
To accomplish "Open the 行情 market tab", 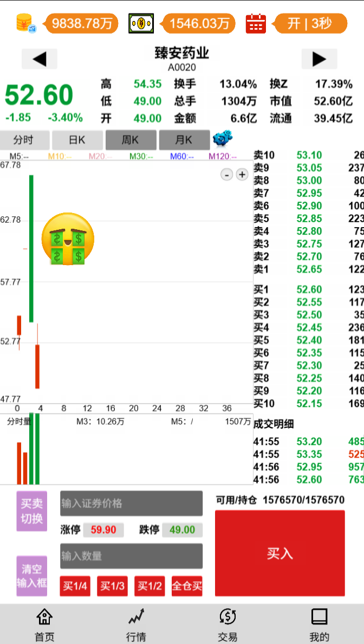I will coord(136,624).
